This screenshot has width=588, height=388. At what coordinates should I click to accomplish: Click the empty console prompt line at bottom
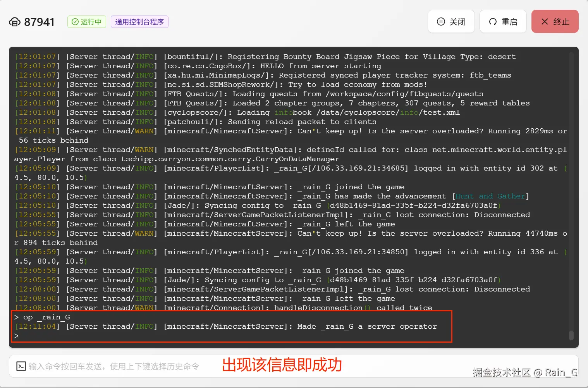tap(16, 336)
